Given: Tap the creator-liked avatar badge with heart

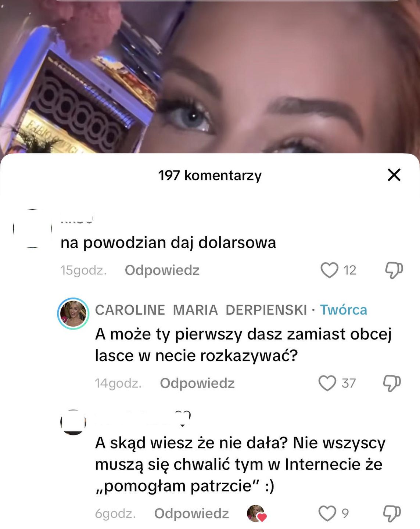Looking at the screenshot, I should (x=256, y=513).
